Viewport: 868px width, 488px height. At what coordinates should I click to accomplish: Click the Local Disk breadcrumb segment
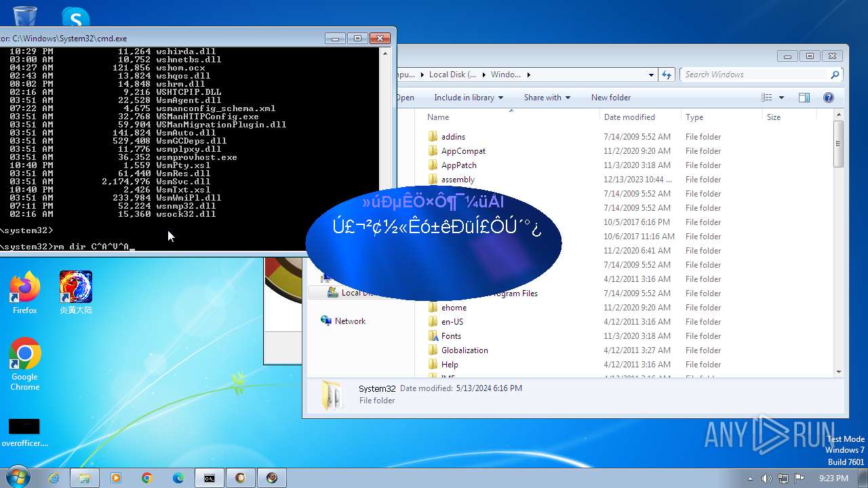coord(452,75)
